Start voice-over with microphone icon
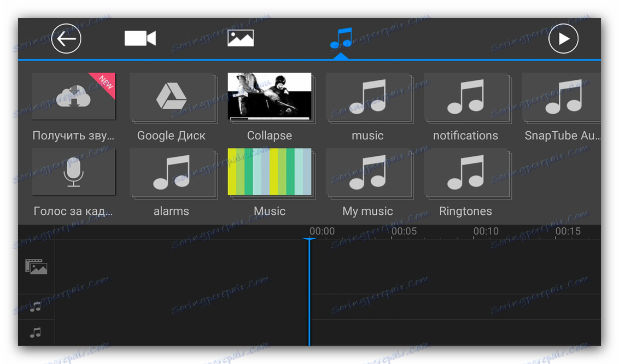 pos(73,172)
